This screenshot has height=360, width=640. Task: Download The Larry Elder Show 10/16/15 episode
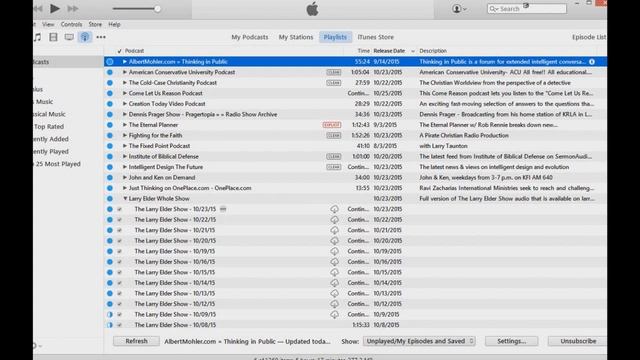click(334, 262)
